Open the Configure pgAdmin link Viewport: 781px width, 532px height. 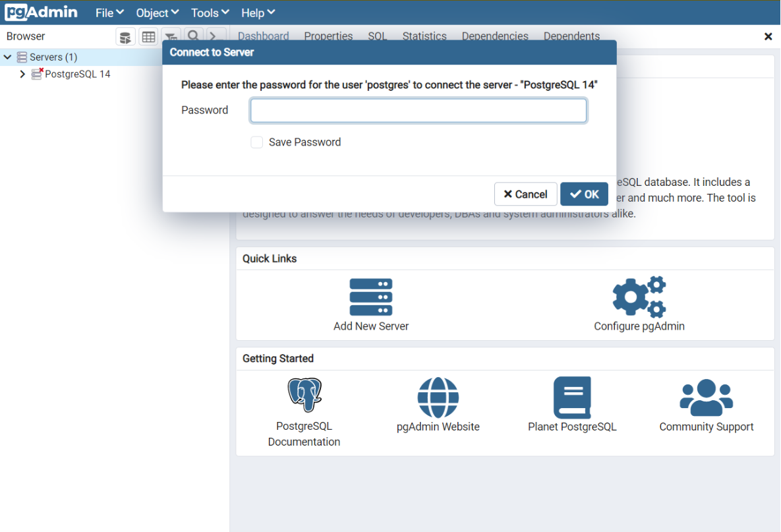639,326
